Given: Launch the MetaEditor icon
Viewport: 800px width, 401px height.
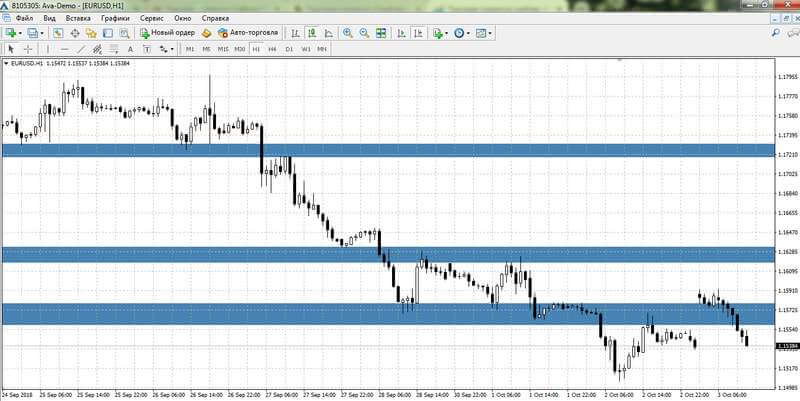Looking at the screenshot, I should click(206, 33).
